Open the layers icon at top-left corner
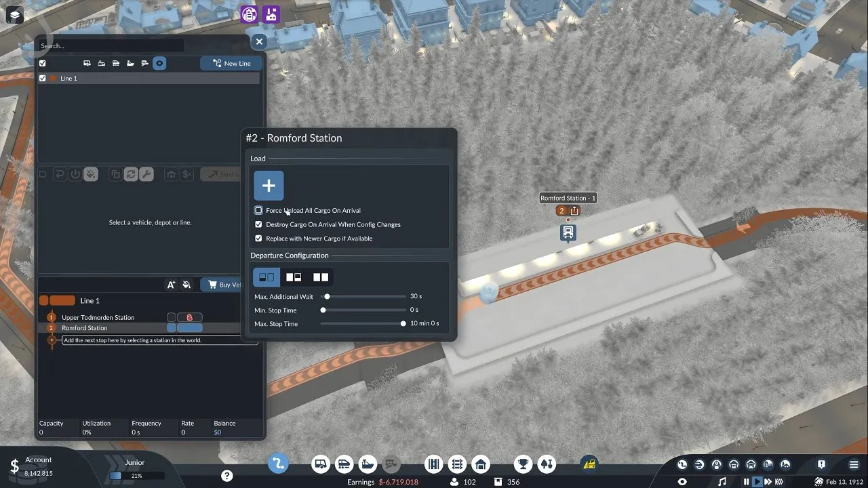This screenshot has height=488, width=868. (16, 14)
